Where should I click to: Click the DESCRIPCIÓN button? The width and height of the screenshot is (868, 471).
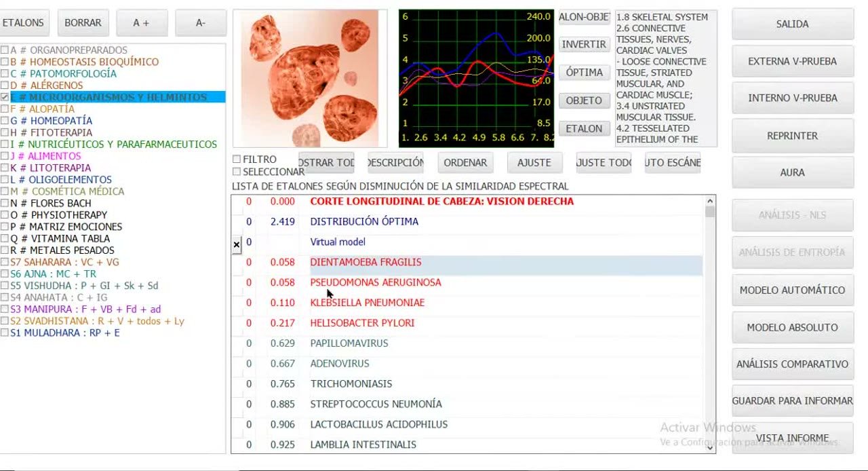[x=395, y=163]
